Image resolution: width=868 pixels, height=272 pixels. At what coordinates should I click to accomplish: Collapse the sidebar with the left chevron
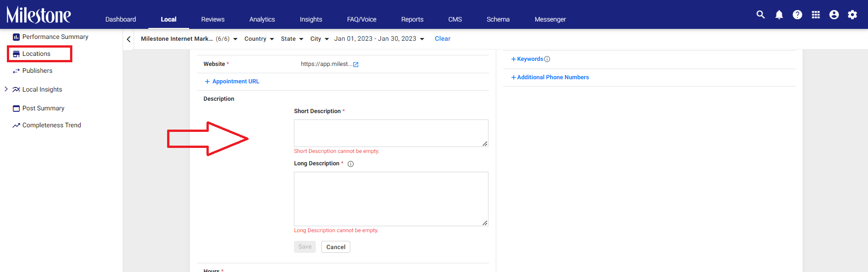coord(129,39)
